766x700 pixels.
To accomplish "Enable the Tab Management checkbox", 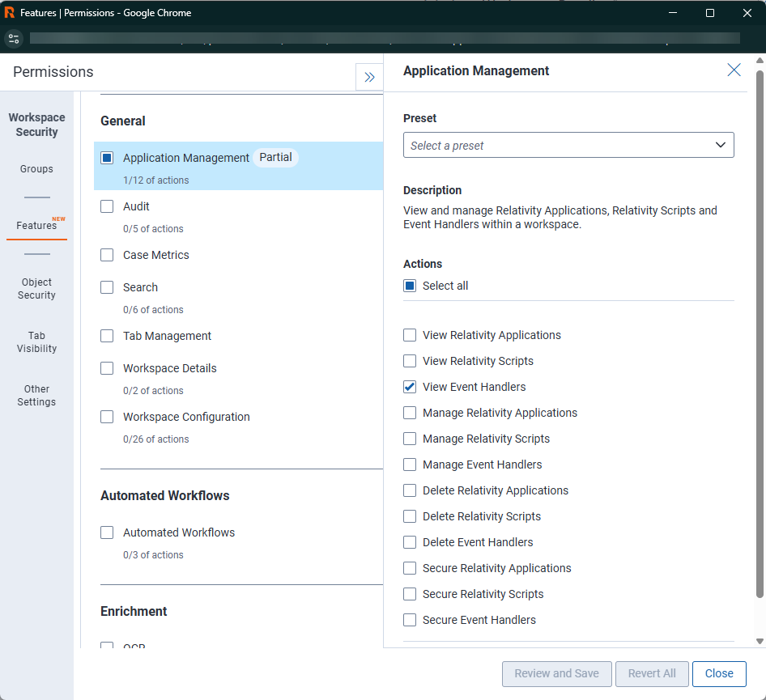I will (x=107, y=336).
